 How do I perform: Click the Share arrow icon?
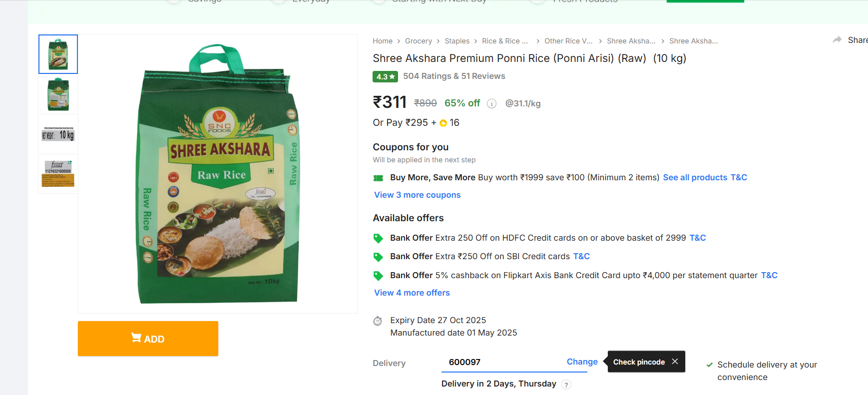(837, 40)
